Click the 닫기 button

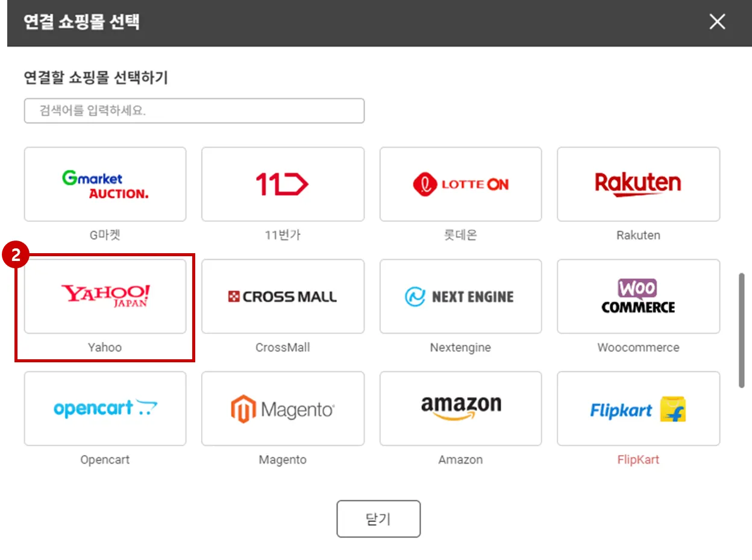tap(378, 518)
